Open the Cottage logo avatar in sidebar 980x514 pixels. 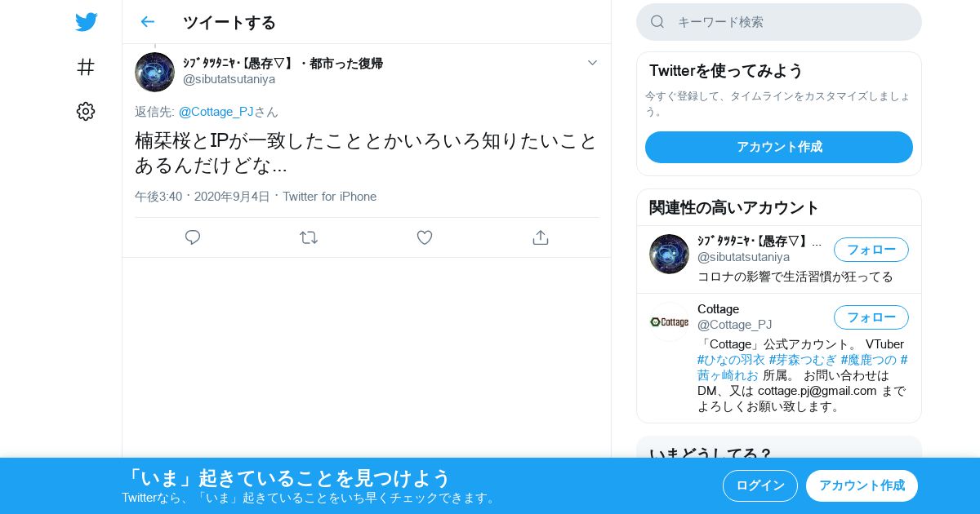click(669, 321)
